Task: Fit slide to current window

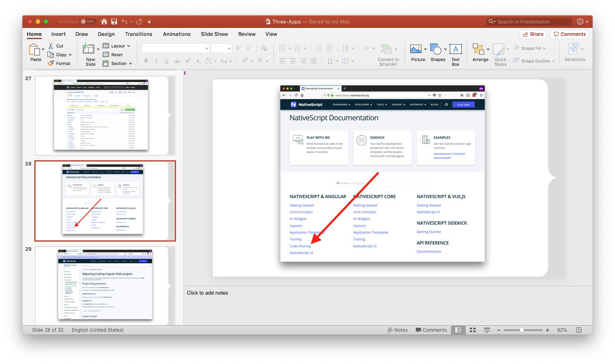Action: pyautogui.click(x=579, y=330)
